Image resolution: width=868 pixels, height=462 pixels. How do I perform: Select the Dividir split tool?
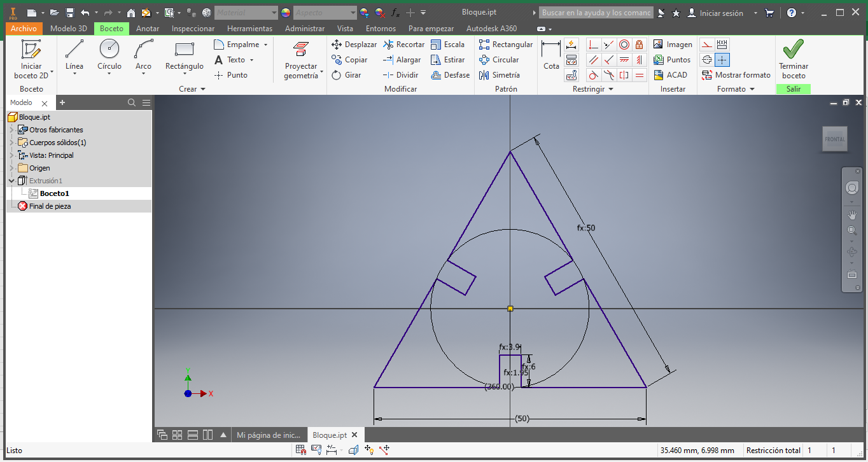click(401, 75)
